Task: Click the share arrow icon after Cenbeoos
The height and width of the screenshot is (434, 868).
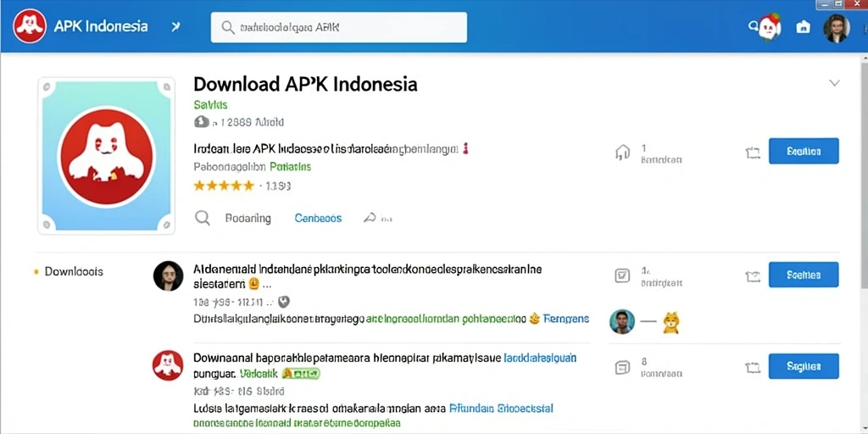Action: pyautogui.click(x=370, y=218)
